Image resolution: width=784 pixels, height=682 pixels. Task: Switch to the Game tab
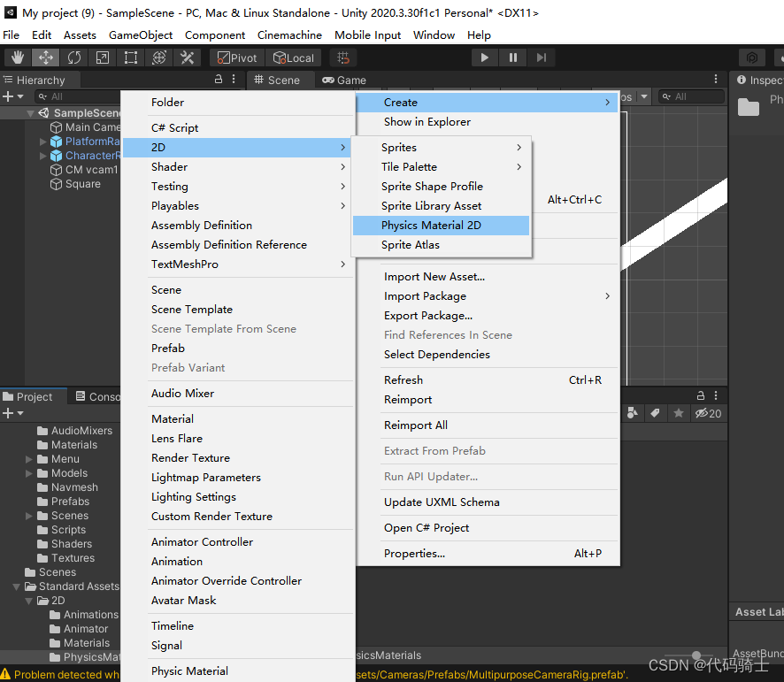tap(344, 80)
